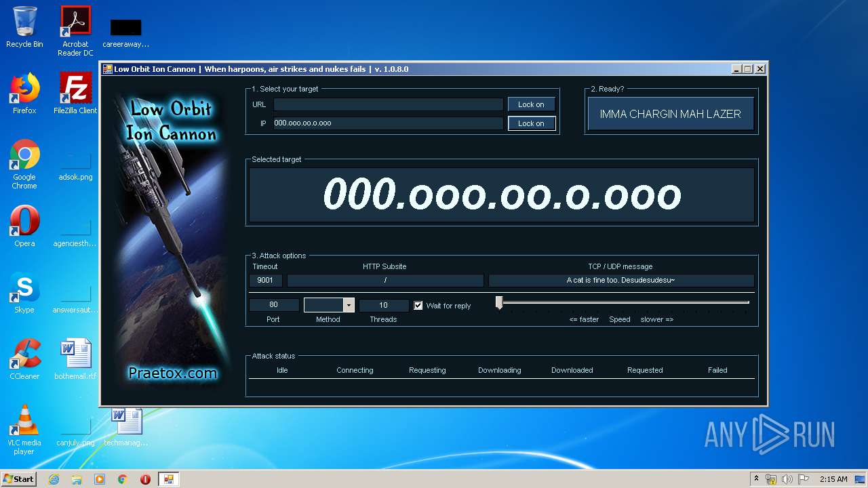Click IMMA CHARGIN MAH LAZER button
This screenshot has width=868, height=488.
(671, 114)
